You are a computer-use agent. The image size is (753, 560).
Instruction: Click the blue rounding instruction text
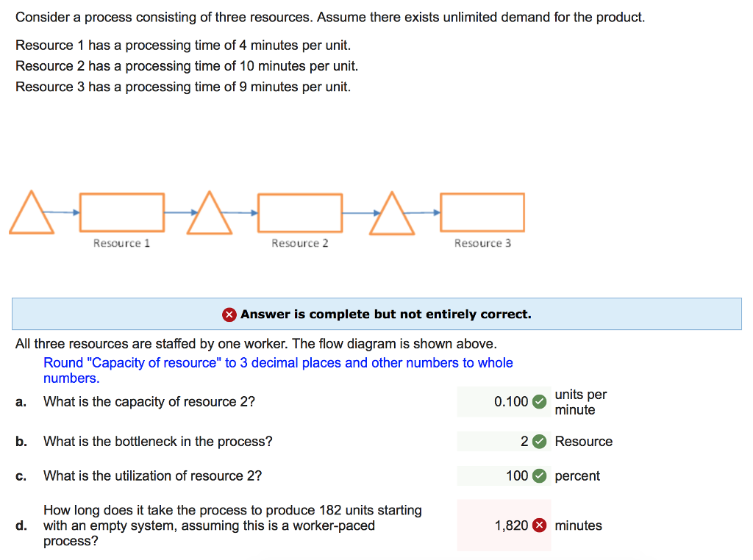click(x=278, y=370)
